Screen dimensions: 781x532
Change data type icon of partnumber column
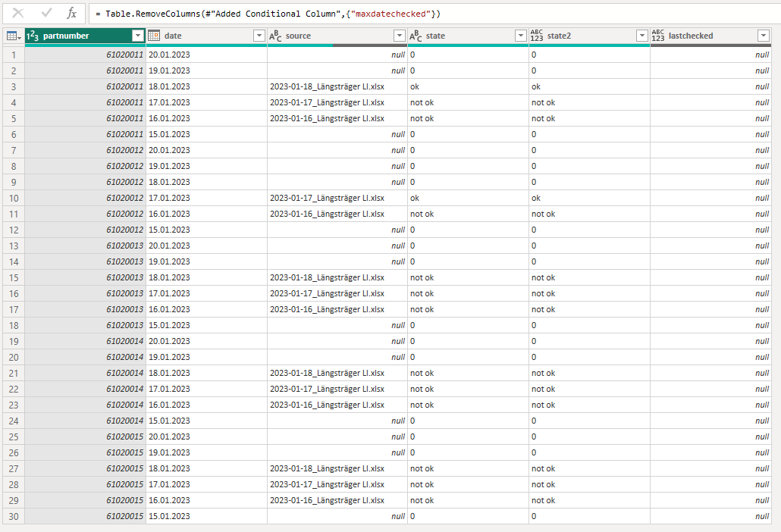[33, 36]
